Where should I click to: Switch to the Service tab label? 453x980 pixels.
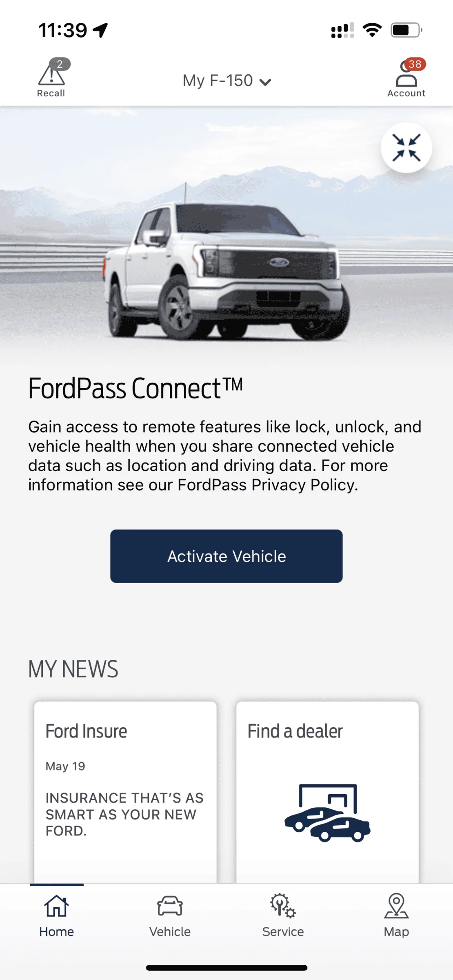283,932
